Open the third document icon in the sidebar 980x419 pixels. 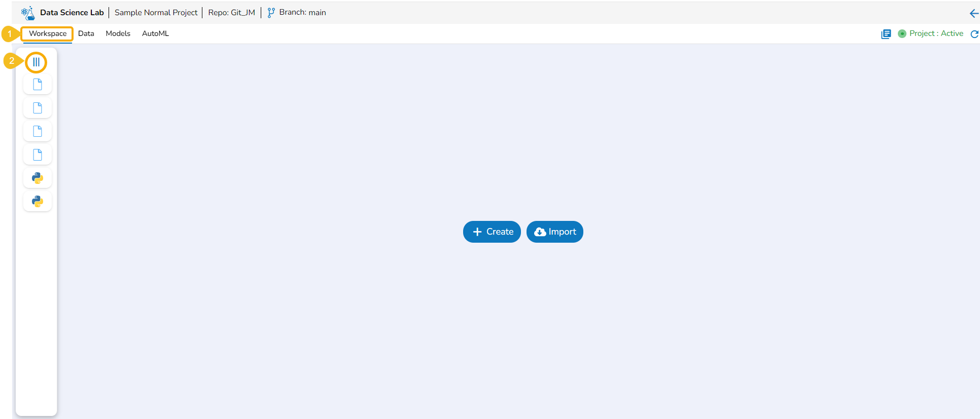pos(38,131)
